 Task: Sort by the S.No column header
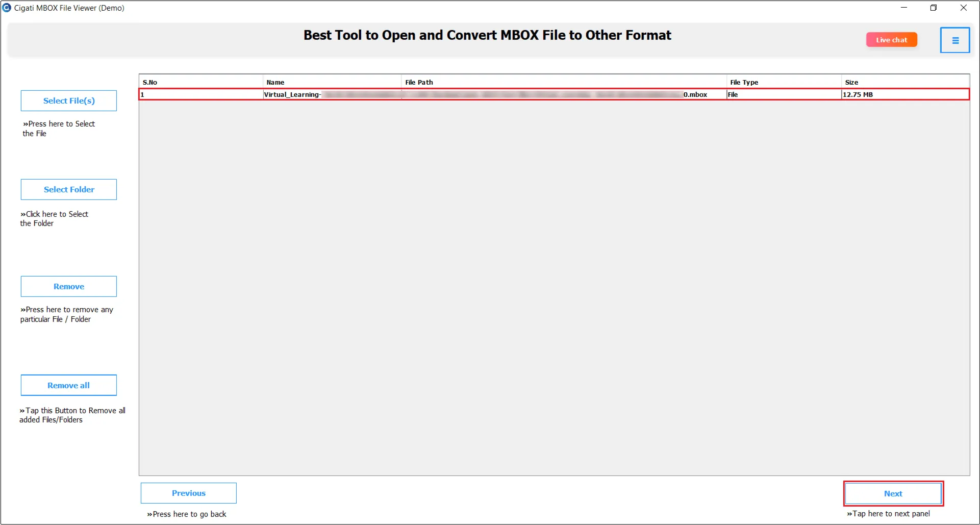(201, 82)
